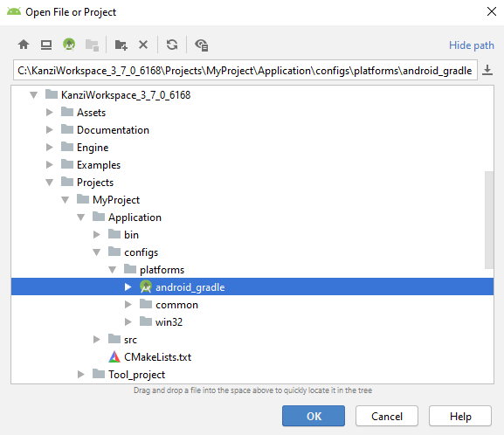Expand the win32 folder arrow
504x435 pixels.
[128, 321]
